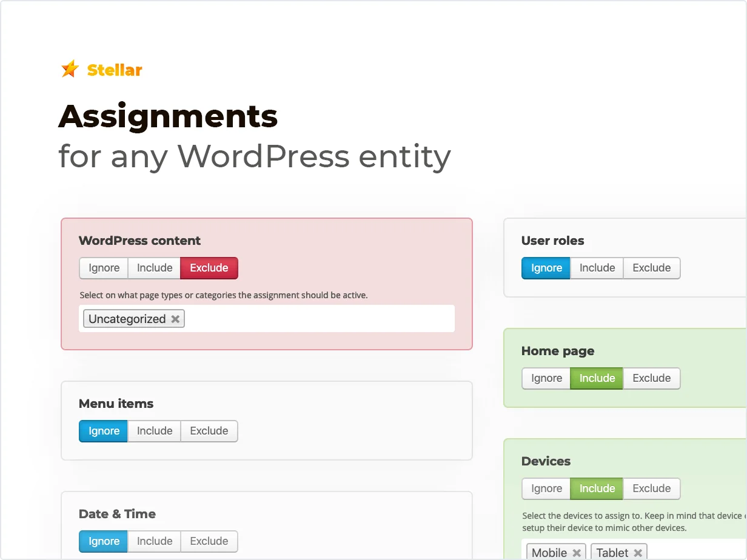Select Exclude for Devices
Screen dimensions: 747x560
coord(652,488)
